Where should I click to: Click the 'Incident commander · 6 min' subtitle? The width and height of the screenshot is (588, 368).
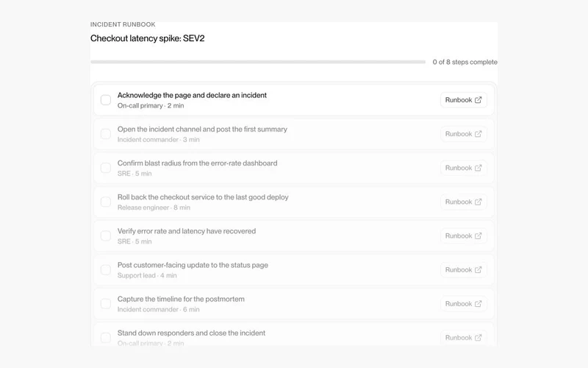tap(158, 309)
